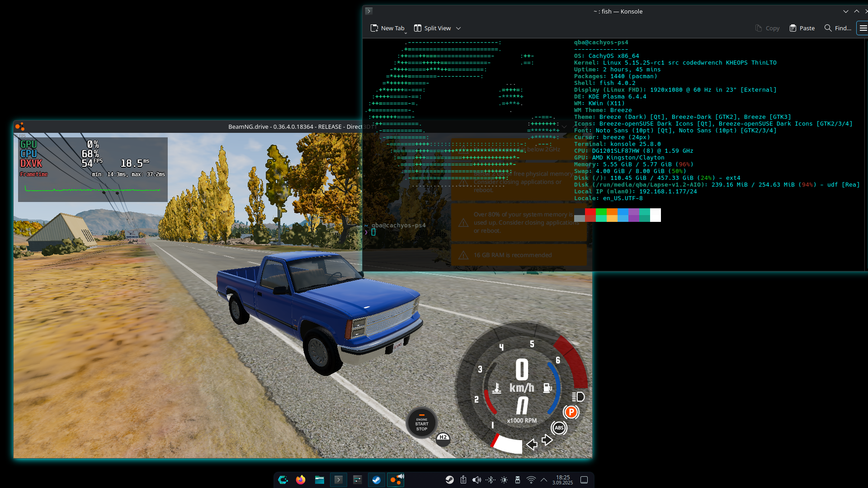Viewport: 868px width, 488px height.
Task: Toggle the parking brake indicator
Action: (571, 412)
